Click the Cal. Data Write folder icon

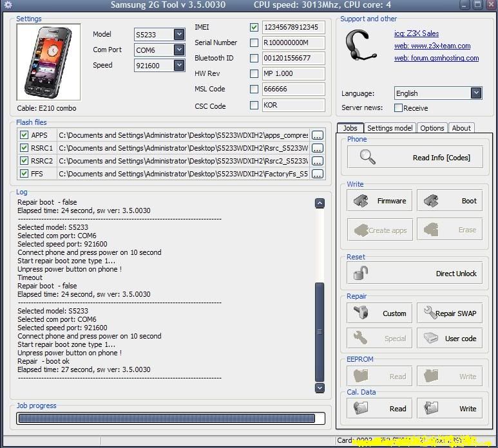tap(431, 407)
